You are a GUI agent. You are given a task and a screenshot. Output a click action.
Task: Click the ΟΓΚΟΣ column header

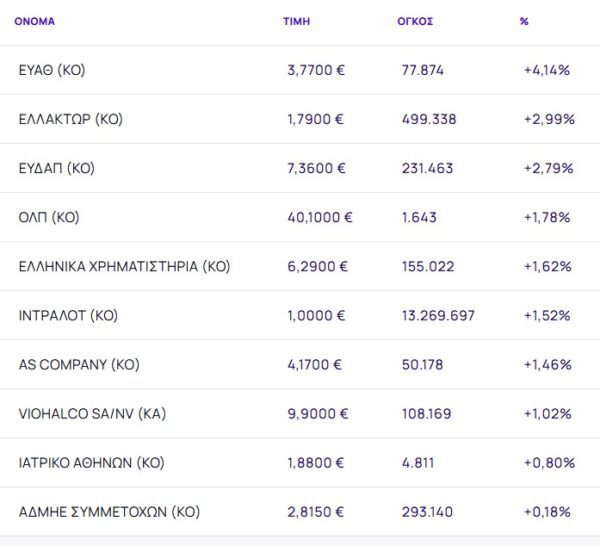[x=415, y=21]
